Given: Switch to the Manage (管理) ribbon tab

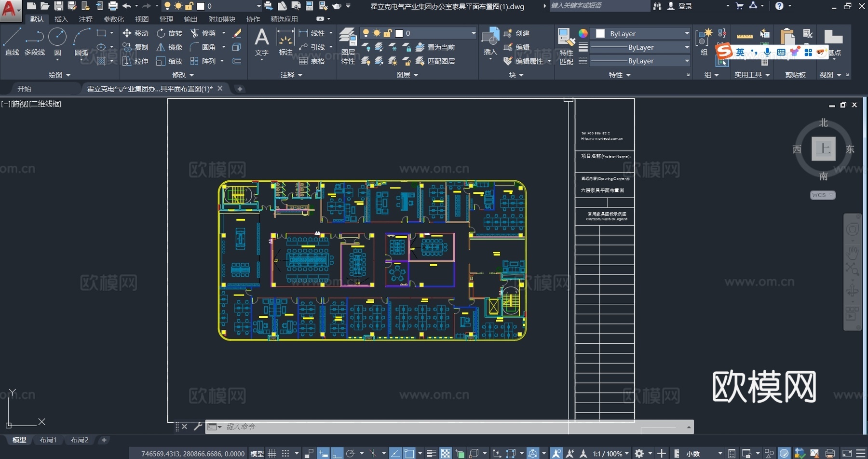Looking at the screenshot, I should pyautogui.click(x=166, y=19).
